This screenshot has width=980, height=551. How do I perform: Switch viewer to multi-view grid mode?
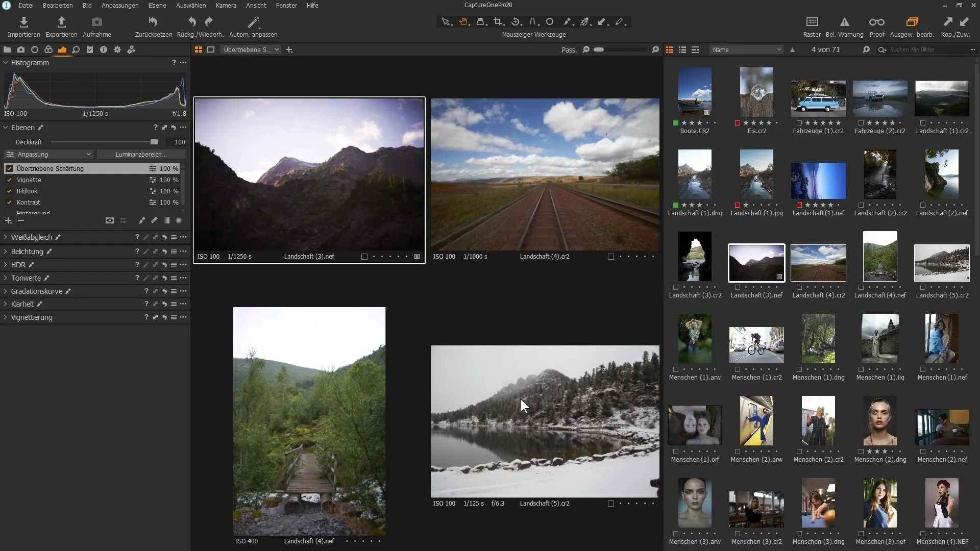[x=199, y=49]
